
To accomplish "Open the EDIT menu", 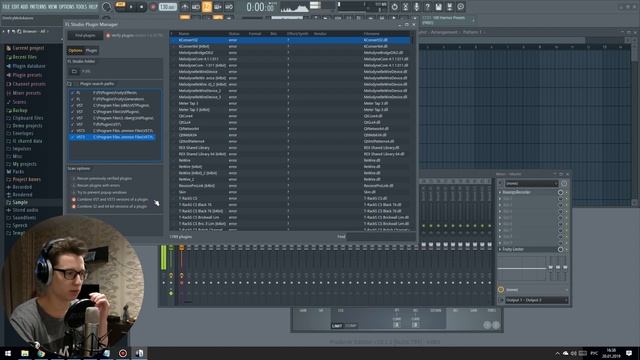I will [x=15, y=7].
